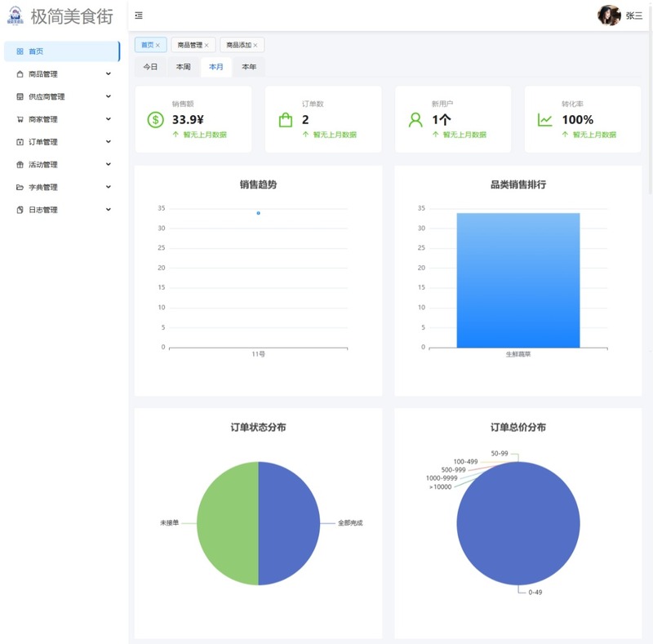This screenshot has width=653, height=644.
Task: Close the 商品添加 page tag
Action: (255, 46)
